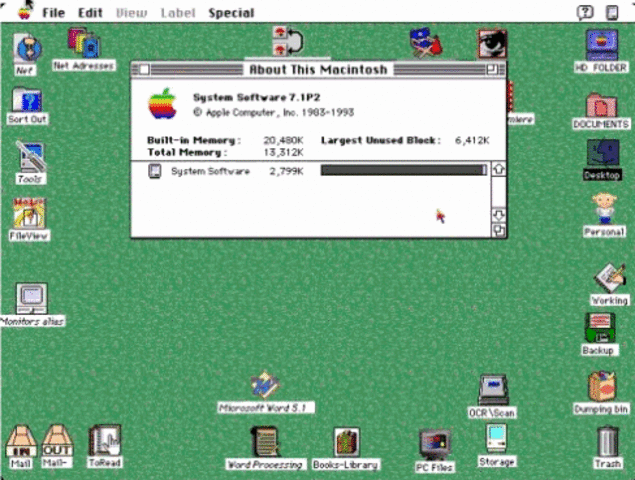635x480 pixels.
Task: Select the Storage computer icon
Action: point(496,439)
